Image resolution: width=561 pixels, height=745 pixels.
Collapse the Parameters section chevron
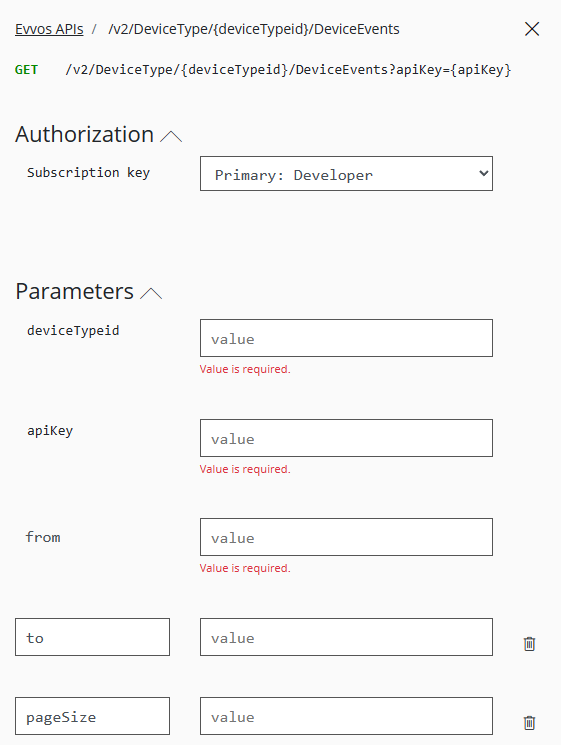click(x=151, y=294)
